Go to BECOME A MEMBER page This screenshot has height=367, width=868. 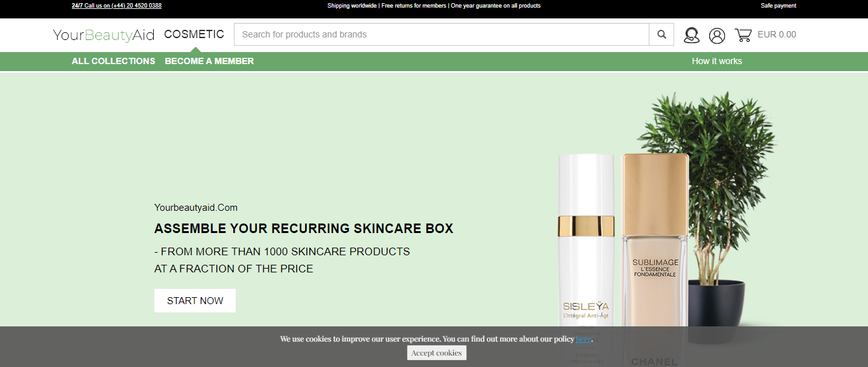click(x=209, y=62)
